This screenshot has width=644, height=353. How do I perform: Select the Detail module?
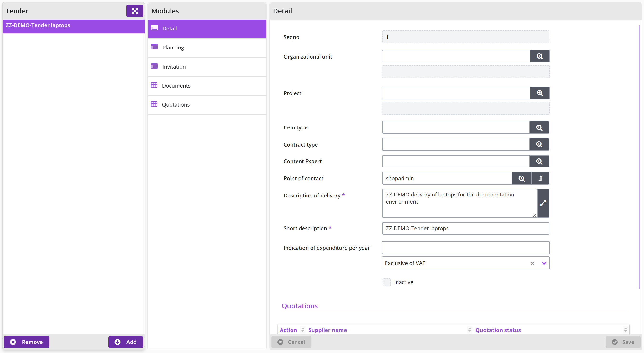207,29
